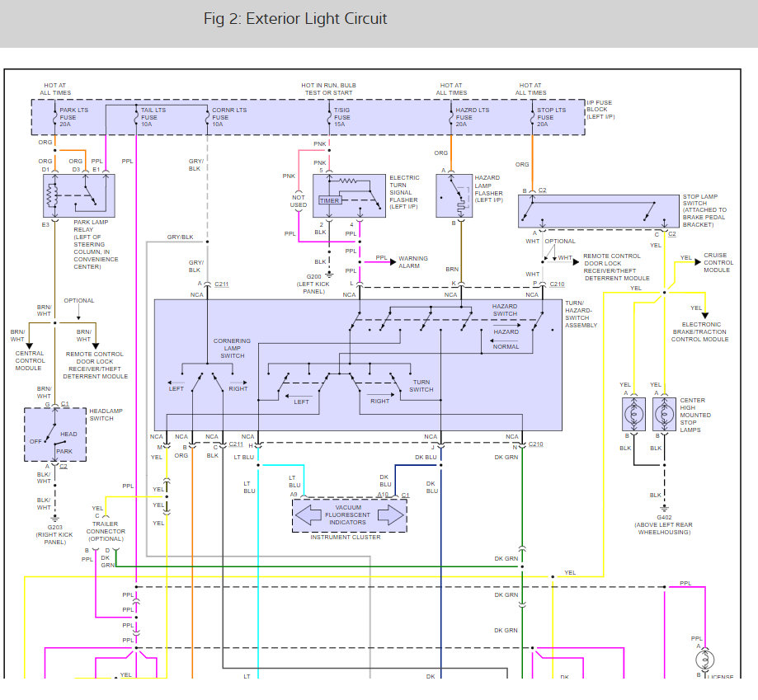
Task: Click the VACUUM FLUORESCENT INDICATORS label
Action: 347,515
